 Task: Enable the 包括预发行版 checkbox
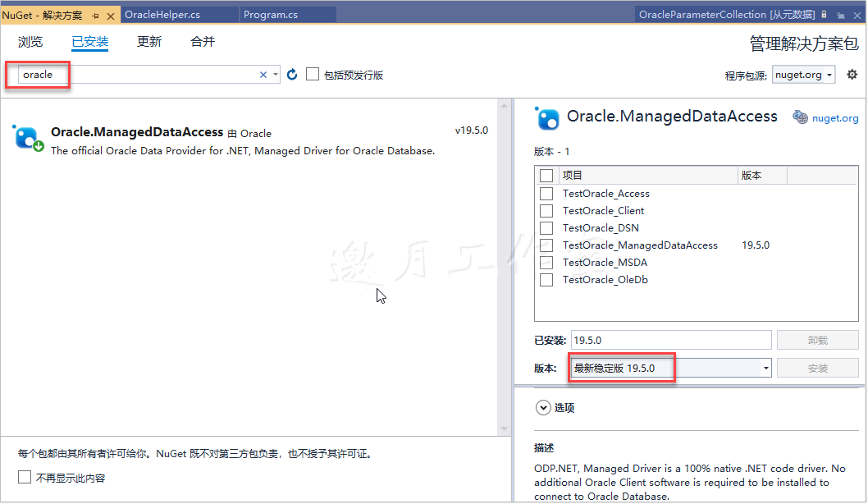click(x=313, y=74)
